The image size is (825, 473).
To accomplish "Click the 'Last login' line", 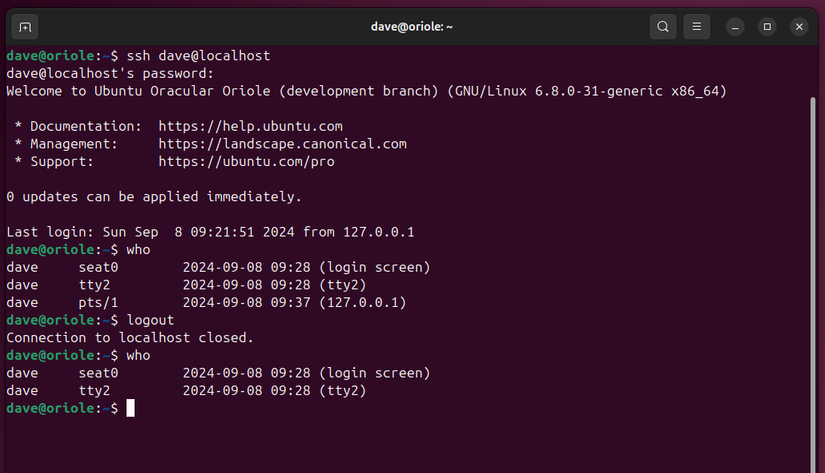I will click(210, 232).
